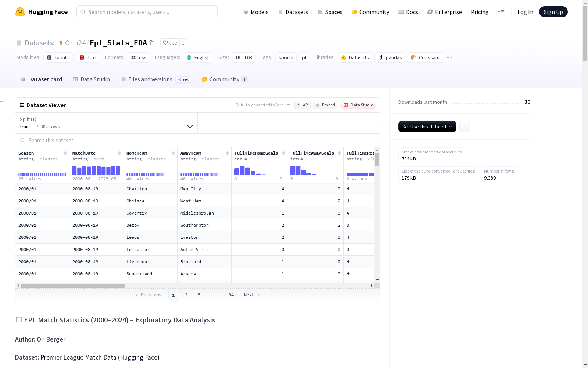Like the dataset with the heart button

(x=170, y=43)
